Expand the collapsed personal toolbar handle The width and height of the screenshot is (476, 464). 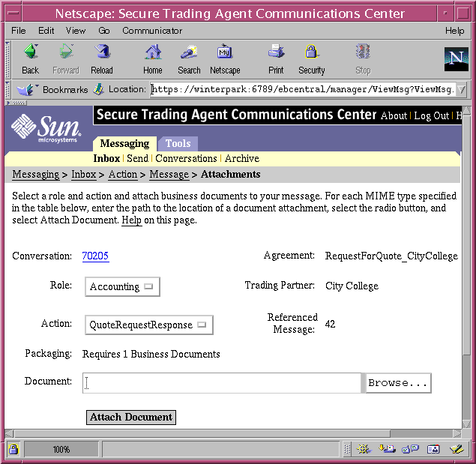tap(16, 103)
